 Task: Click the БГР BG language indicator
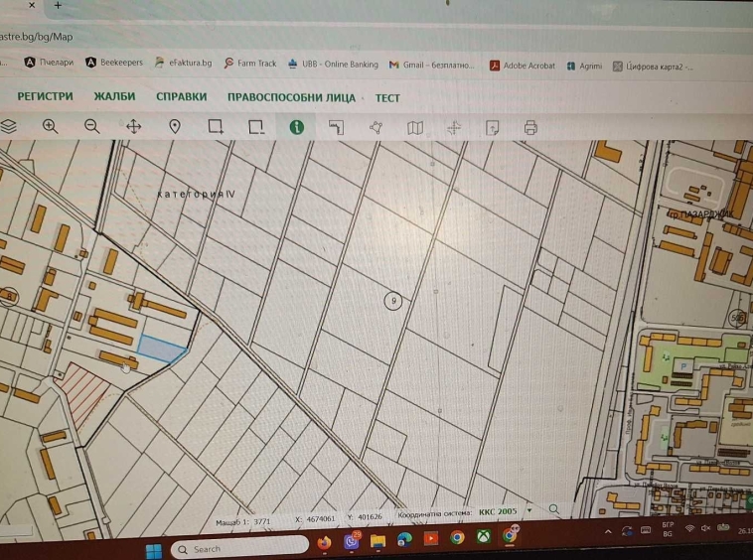[x=668, y=529]
